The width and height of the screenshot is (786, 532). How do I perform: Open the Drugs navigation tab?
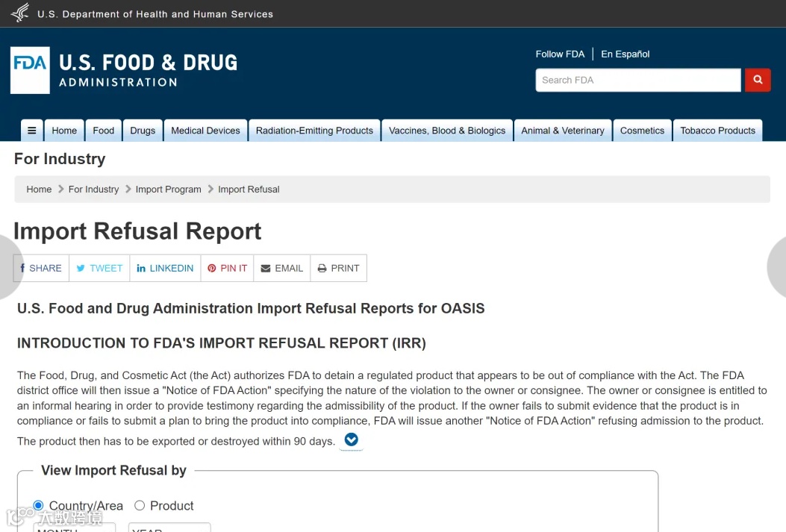pyautogui.click(x=143, y=131)
